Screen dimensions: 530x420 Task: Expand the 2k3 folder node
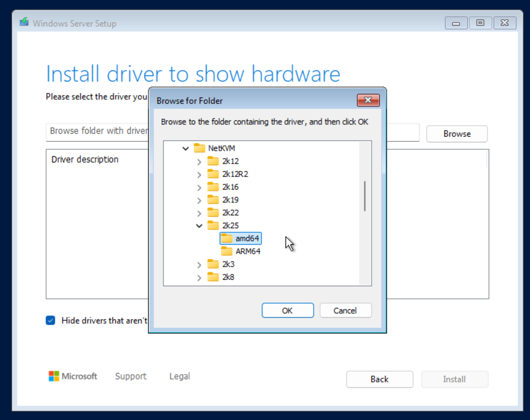pyautogui.click(x=199, y=265)
